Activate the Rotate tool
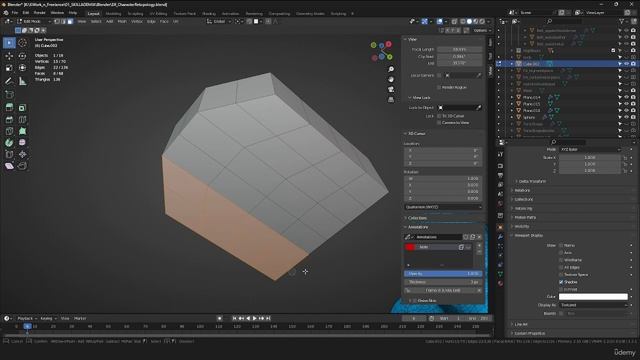This screenshot has height=360, width=640. pyautogui.click(x=22, y=56)
